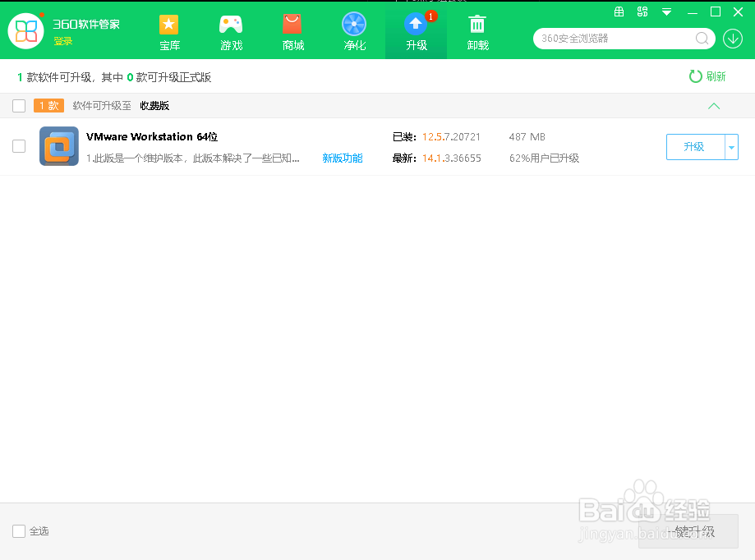Click the 升级 button for VMware
The height and width of the screenshot is (560, 755).
pos(695,147)
